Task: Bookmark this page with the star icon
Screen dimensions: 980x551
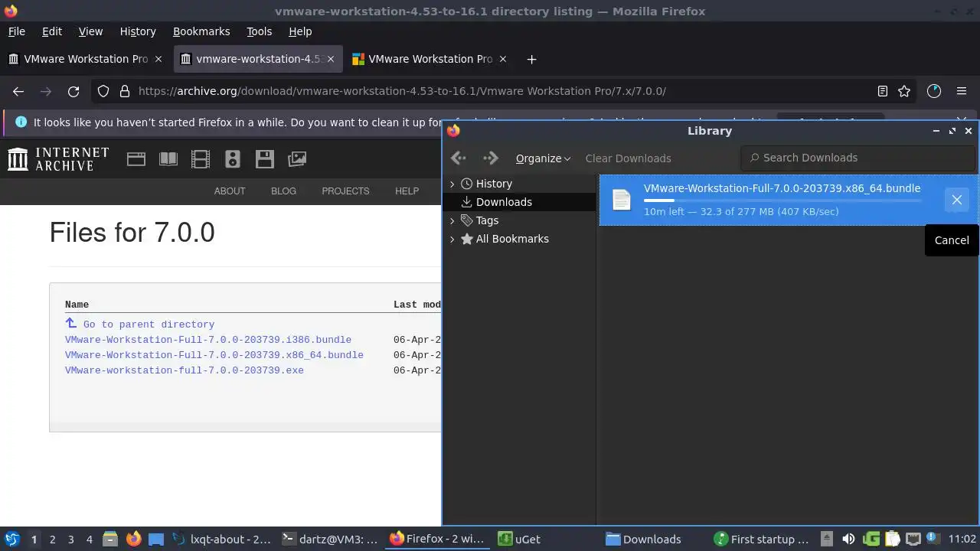Action: pos(904,91)
